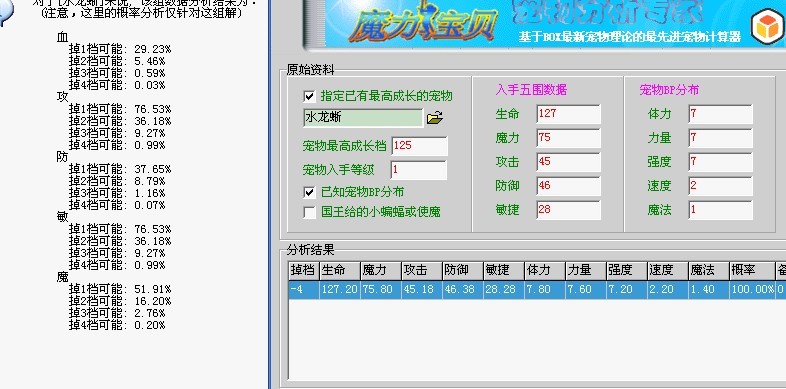
Task: Click the 防御 column header in results
Action: click(463, 271)
